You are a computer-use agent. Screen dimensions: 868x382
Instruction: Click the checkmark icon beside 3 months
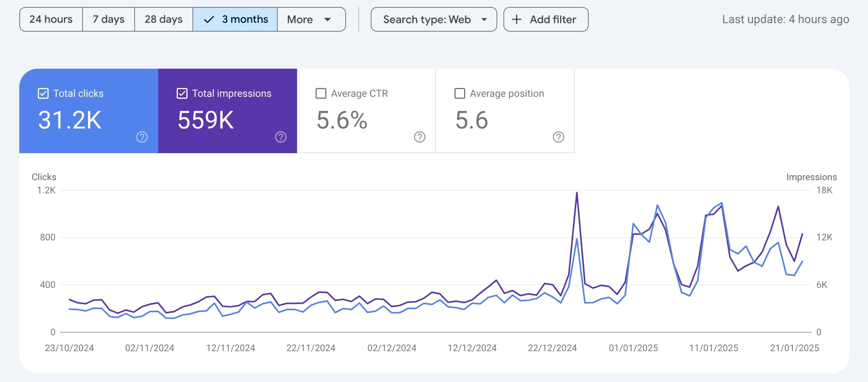(209, 19)
